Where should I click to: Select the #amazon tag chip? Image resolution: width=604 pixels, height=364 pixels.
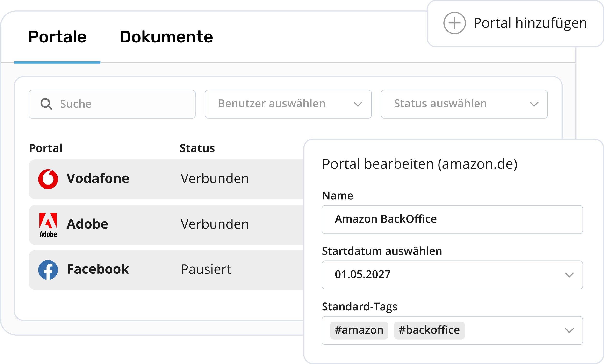point(359,330)
